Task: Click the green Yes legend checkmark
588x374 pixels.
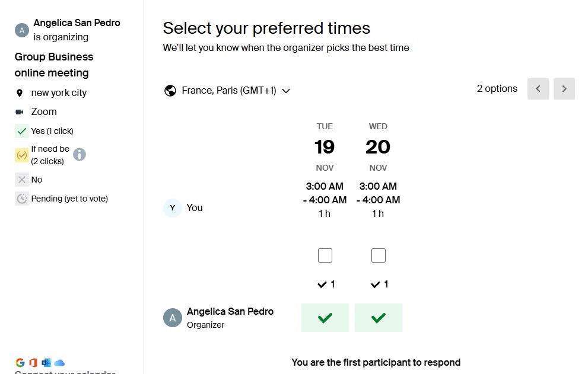Action: click(x=22, y=131)
